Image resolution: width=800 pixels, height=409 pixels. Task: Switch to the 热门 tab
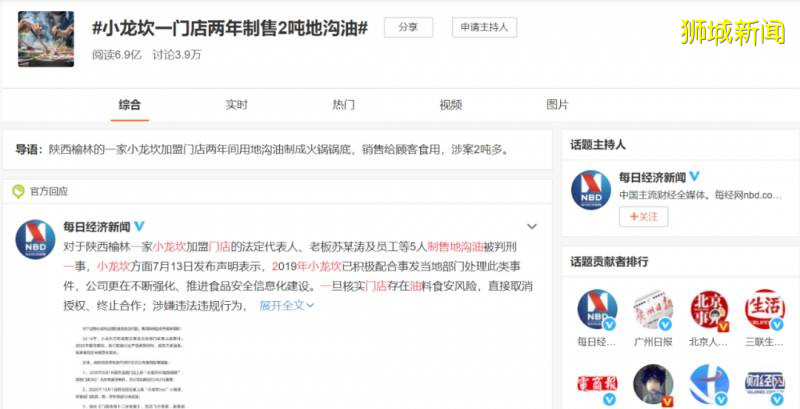coord(343,105)
